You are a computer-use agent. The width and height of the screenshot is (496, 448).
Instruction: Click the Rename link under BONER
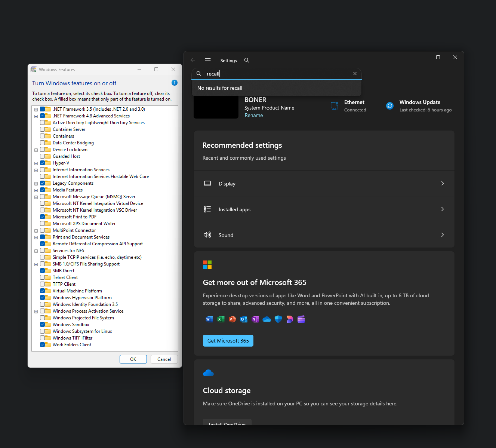pos(254,116)
